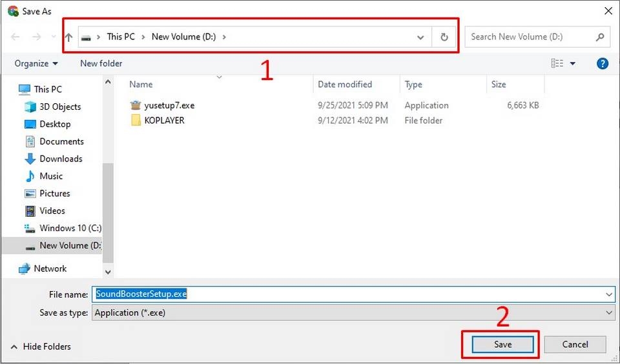This screenshot has height=364, width=620.
Task: Open the Organize menu
Action: tap(36, 63)
